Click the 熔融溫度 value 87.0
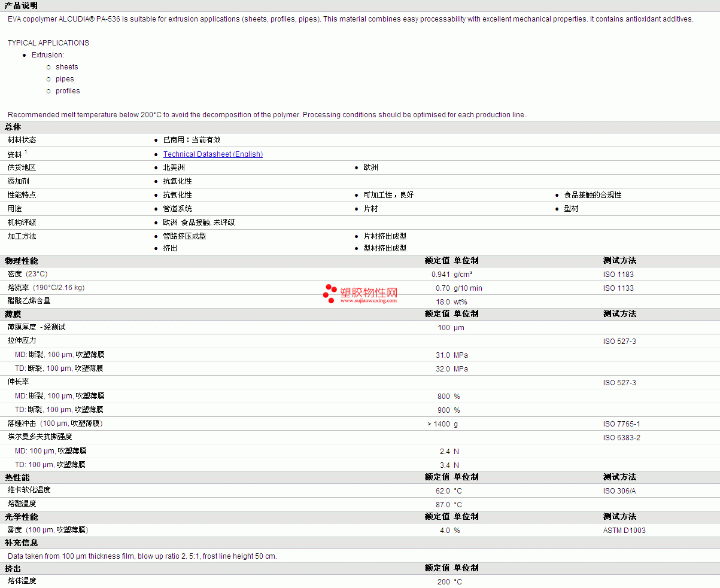The height and width of the screenshot is (588, 720). point(442,505)
